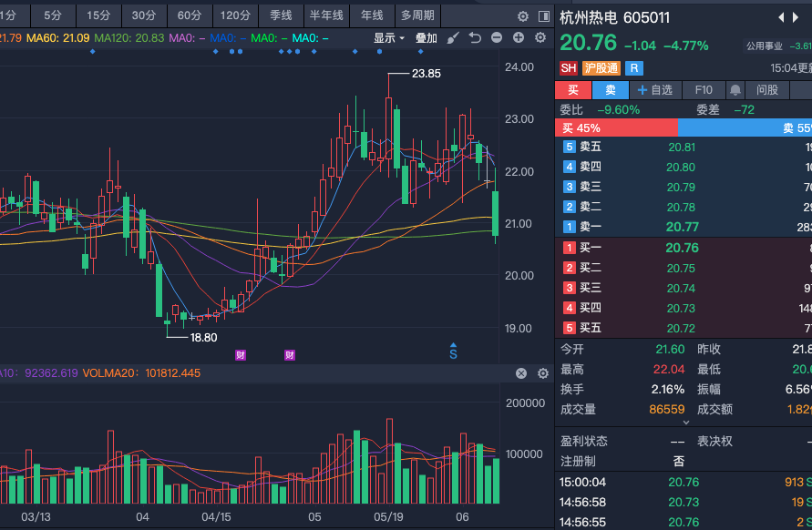Click the 23.85 high price label
The image size is (812, 530).
pyautogui.click(x=427, y=74)
